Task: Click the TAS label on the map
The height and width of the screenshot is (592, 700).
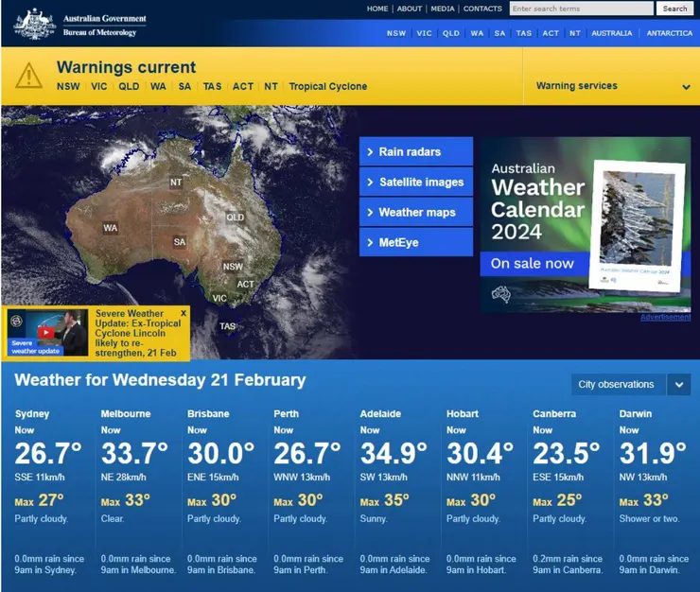Action: point(227,326)
